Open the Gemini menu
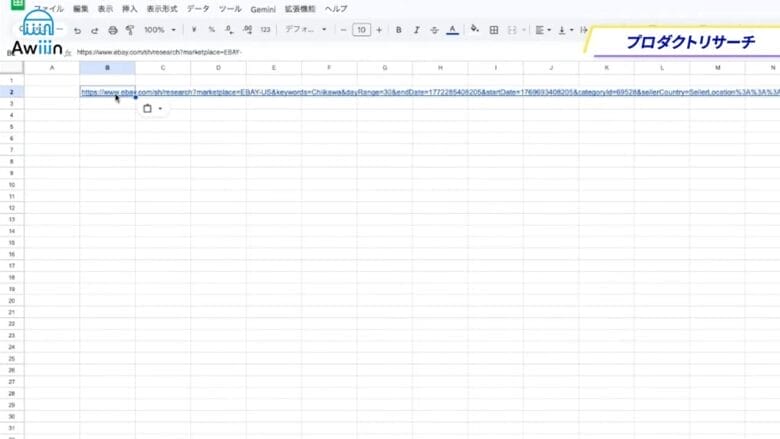Viewport: 780px width, 439px height. point(262,8)
